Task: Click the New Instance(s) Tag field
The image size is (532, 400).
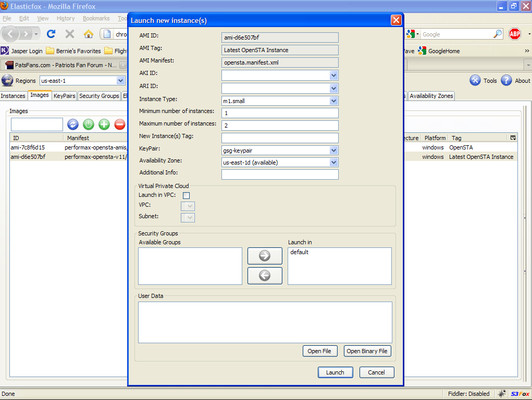Action: (280, 138)
